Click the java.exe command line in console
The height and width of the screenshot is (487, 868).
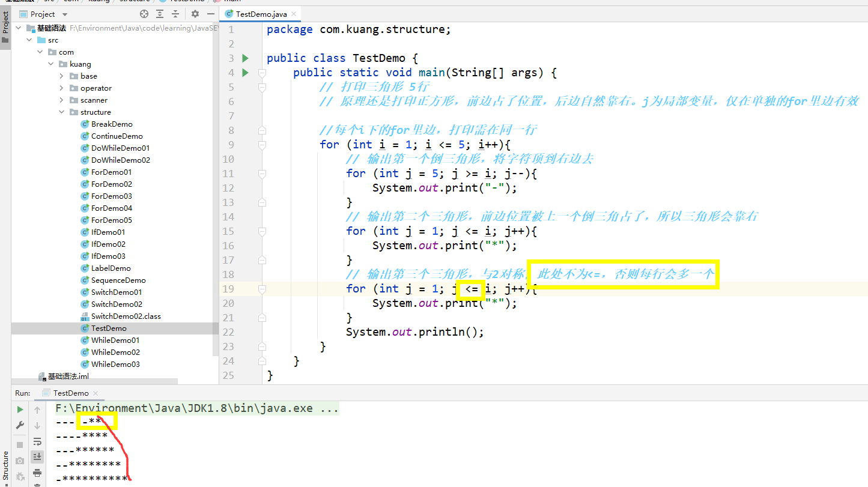[197, 408]
